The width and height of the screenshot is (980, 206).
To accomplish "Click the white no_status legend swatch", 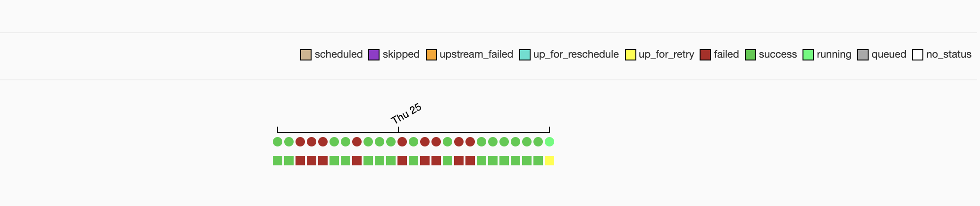I will 918,55.
